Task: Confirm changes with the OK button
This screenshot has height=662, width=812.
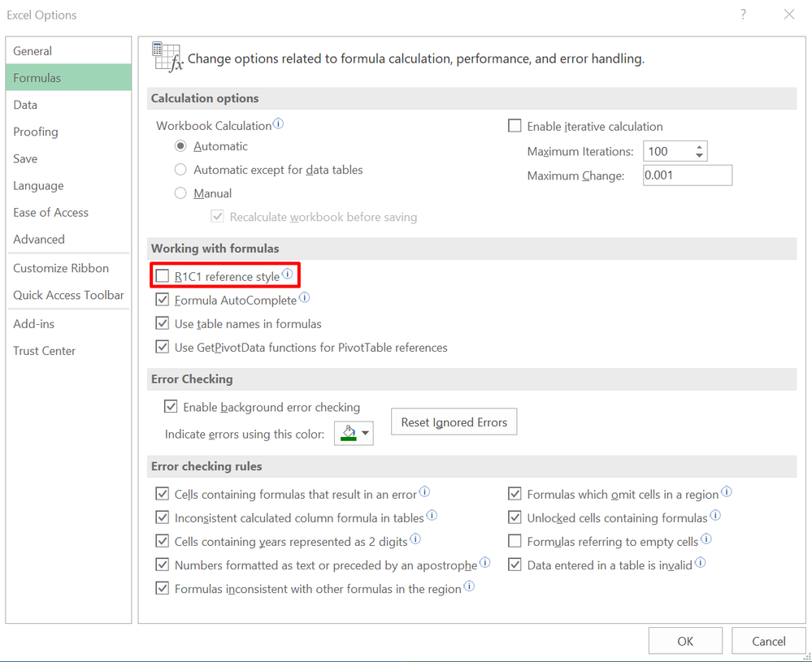Action: coord(685,641)
